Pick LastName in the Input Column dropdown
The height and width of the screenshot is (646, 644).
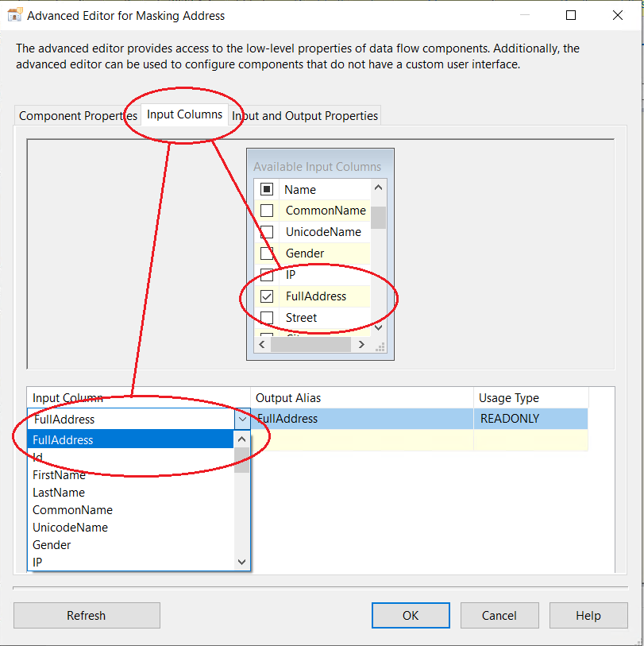click(x=59, y=493)
